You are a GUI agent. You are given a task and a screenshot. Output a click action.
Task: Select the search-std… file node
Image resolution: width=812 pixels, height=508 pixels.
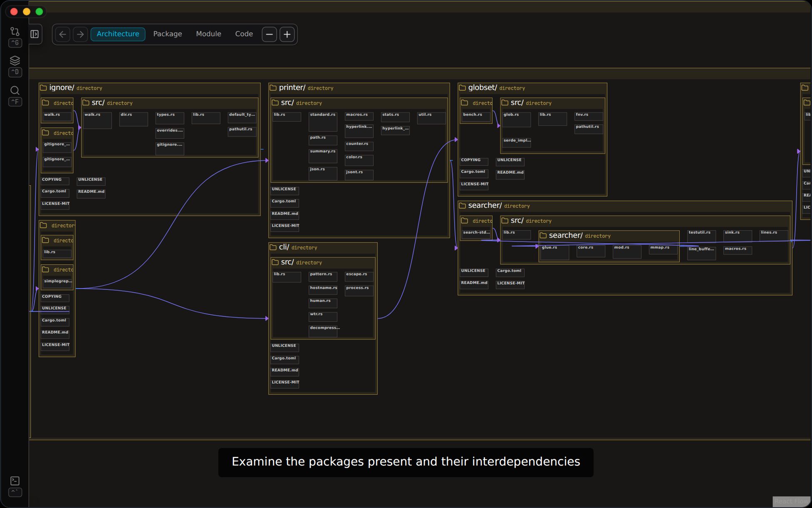(476, 234)
